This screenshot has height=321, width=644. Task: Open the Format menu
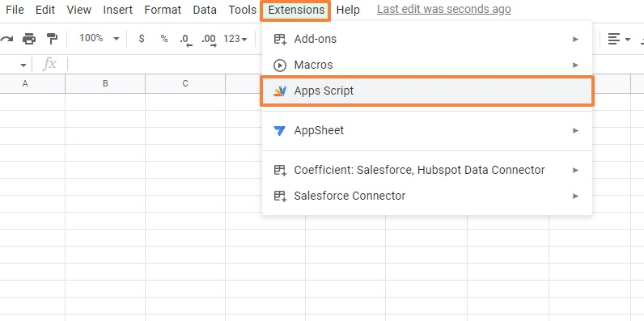pos(163,10)
